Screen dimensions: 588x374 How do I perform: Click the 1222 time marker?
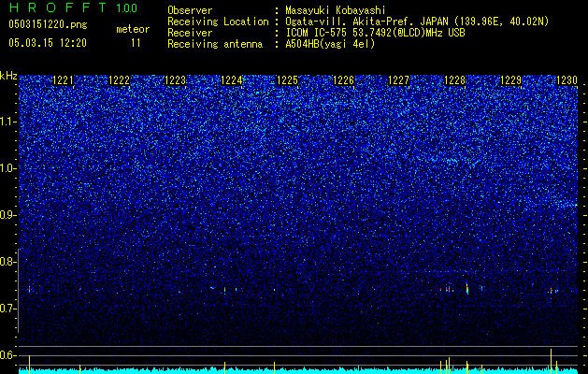(x=120, y=80)
